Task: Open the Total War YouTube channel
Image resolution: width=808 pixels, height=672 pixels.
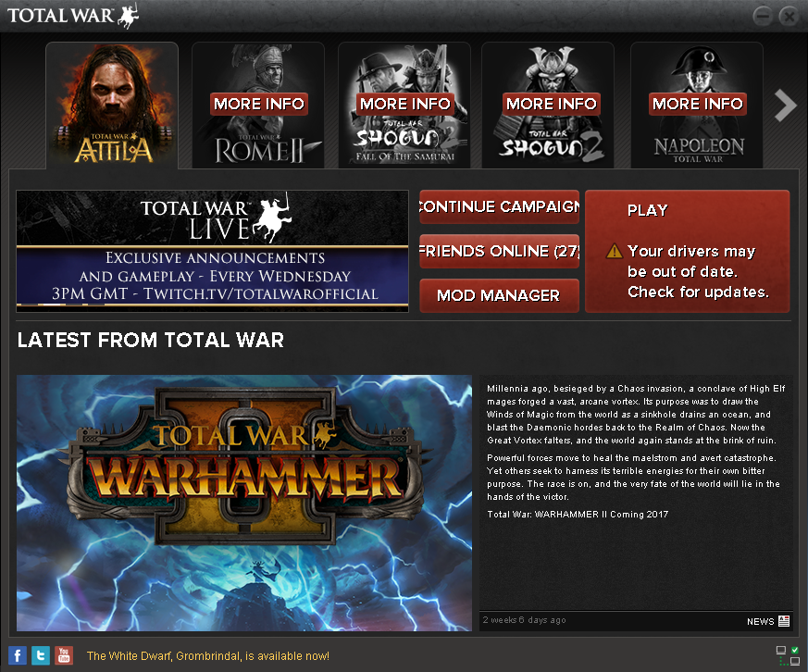Action: 64,655
